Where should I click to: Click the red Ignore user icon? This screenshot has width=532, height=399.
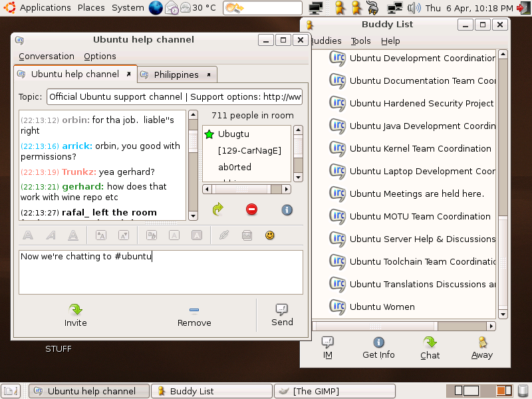click(x=252, y=209)
